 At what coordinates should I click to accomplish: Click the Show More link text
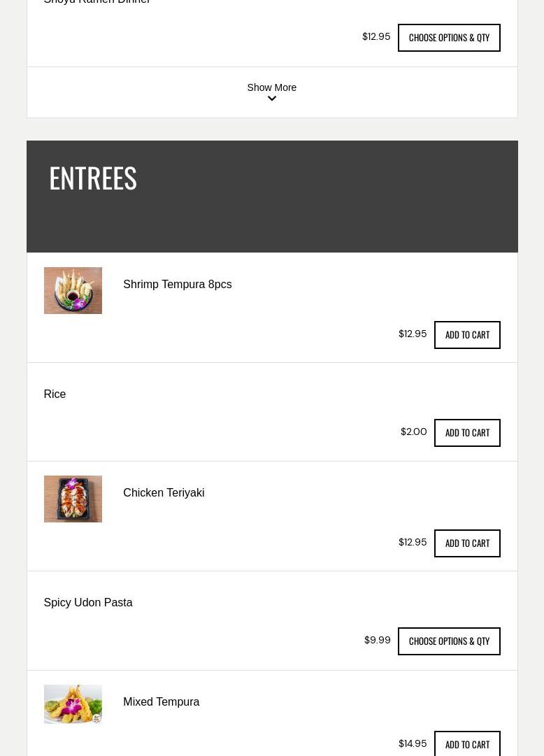point(271,87)
